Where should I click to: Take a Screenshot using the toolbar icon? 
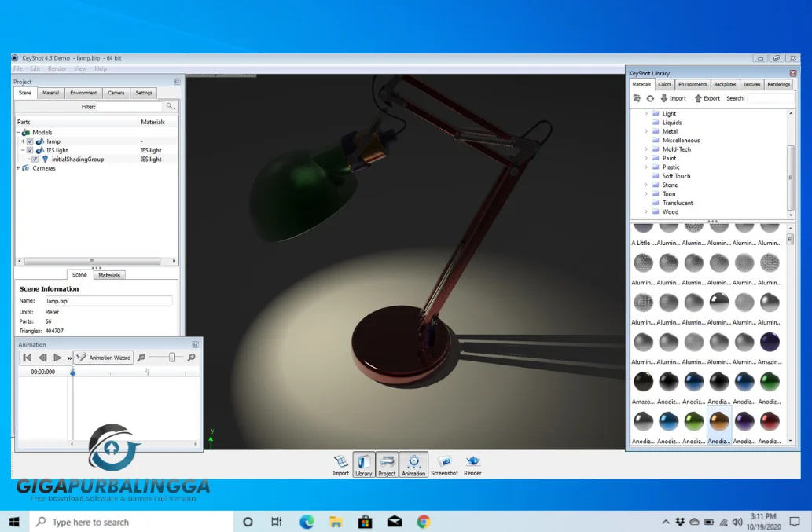(444, 463)
